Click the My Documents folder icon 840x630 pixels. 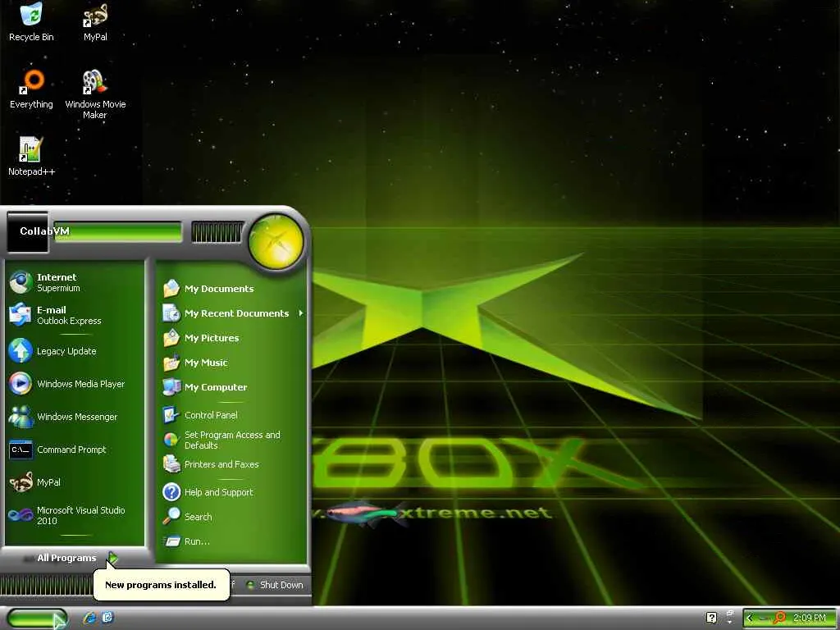click(171, 288)
